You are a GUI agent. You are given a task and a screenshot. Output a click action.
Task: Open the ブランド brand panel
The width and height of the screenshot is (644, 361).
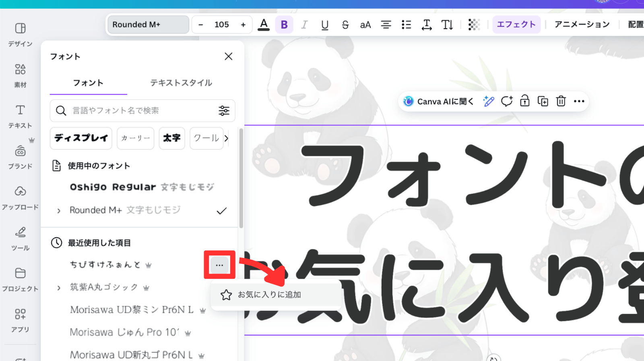(20, 158)
